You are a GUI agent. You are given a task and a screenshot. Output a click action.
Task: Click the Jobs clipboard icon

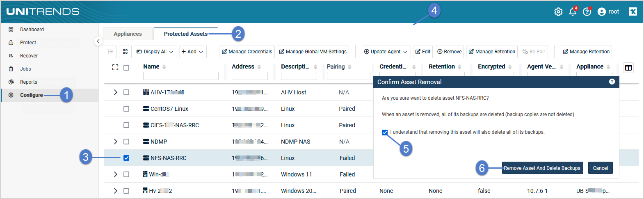(x=11, y=69)
